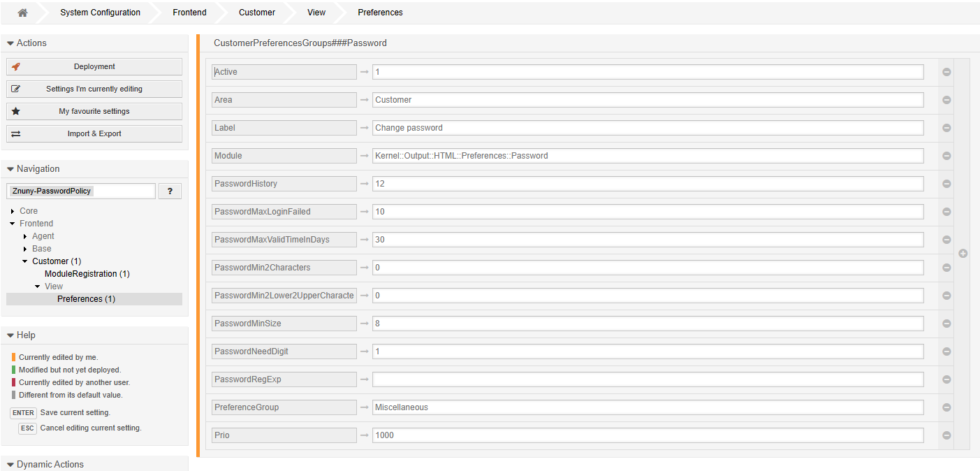980x471 pixels.
Task: Select ModuleRegistration (1) in navigation tree
Action: click(x=87, y=274)
